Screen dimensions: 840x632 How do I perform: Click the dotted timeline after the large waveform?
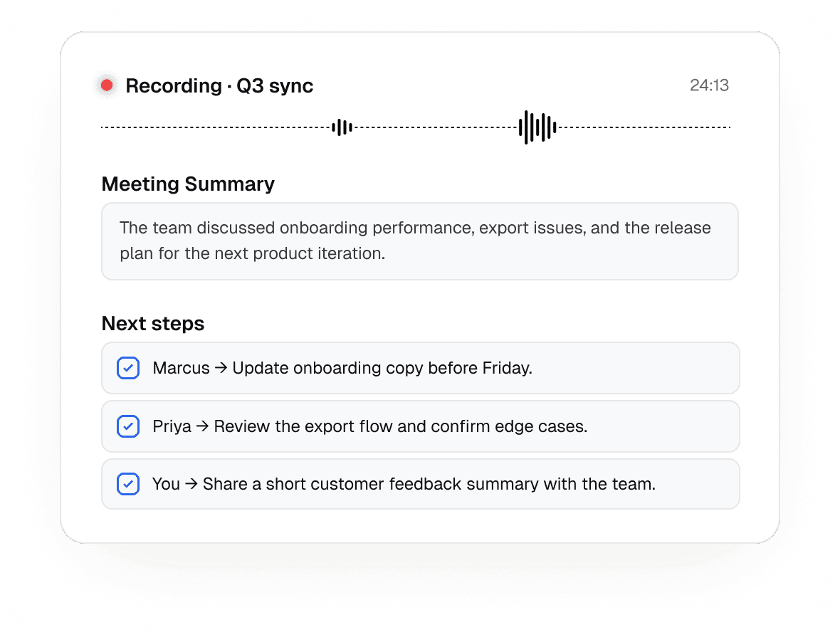(644, 127)
